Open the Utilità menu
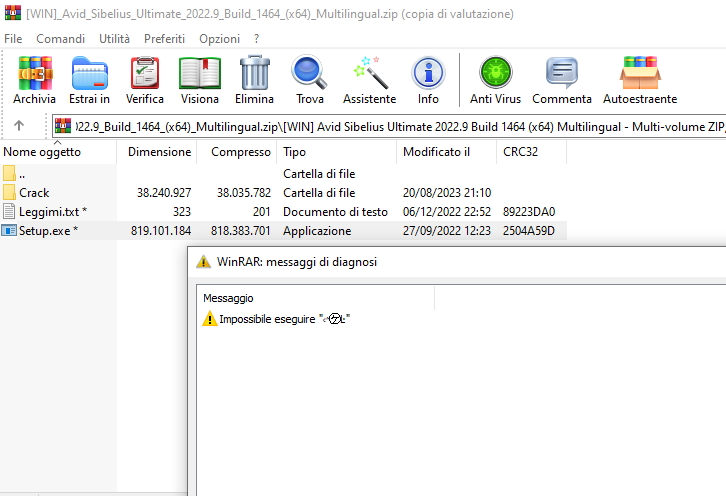Viewport: 726px width, 496px height. [x=114, y=39]
